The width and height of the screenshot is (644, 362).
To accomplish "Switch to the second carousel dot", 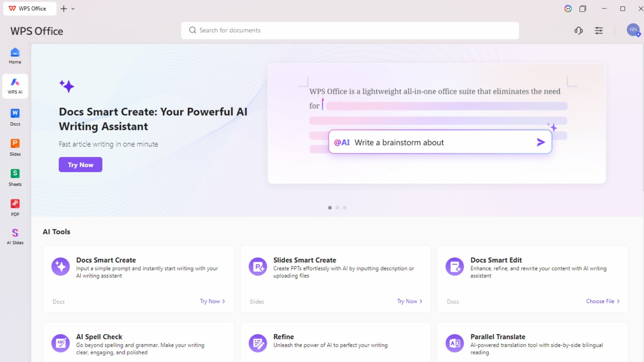I will point(337,208).
